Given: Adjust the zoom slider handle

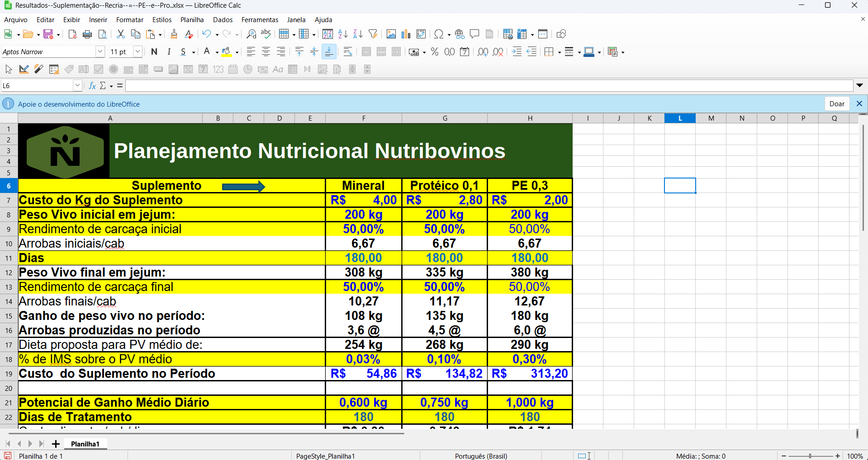Looking at the screenshot, I should click(810, 456).
